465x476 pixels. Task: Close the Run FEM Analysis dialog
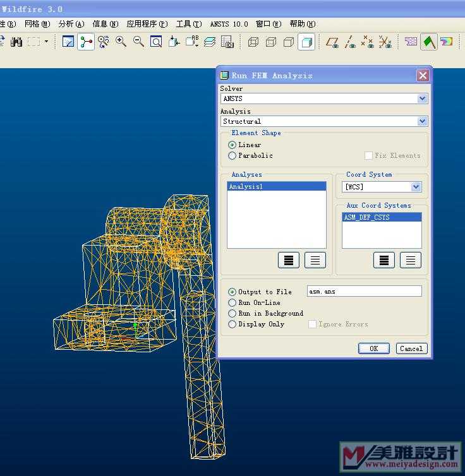(x=423, y=75)
